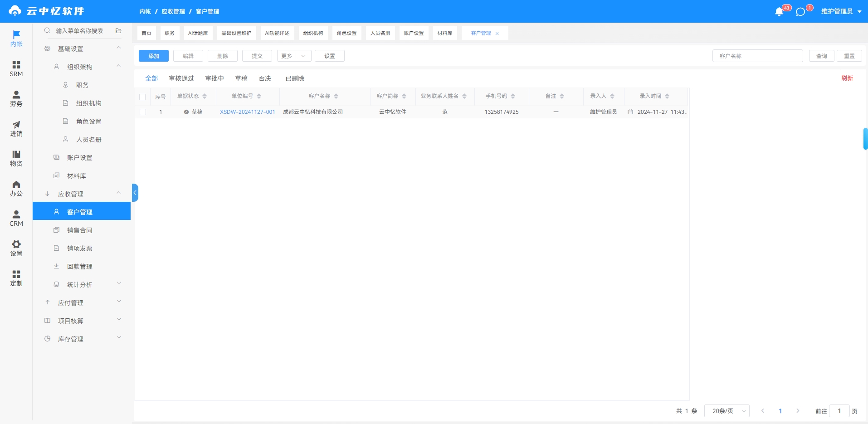Screen dimensions: 868x424
Task: Click the folder icon beside menu search
Action: pos(118,31)
